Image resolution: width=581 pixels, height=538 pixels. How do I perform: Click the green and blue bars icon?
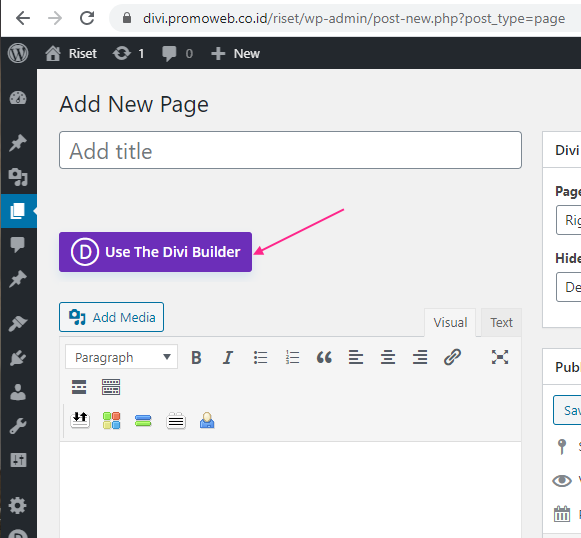click(143, 421)
